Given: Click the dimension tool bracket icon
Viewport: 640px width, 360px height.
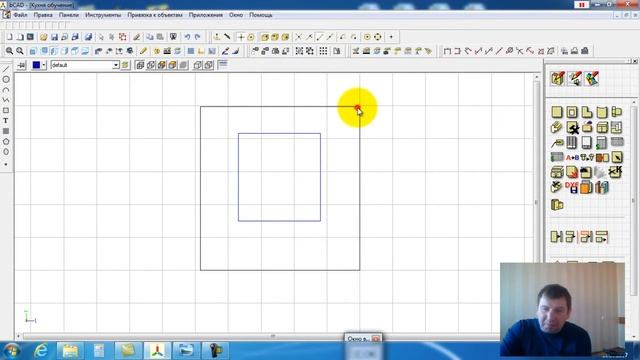Looking at the screenshot, I should [447, 51].
